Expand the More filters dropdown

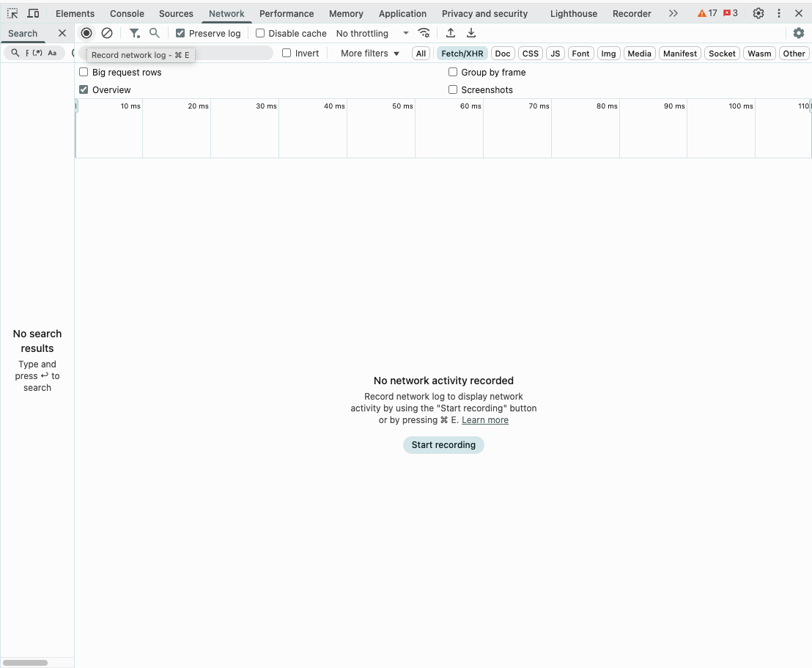coord(370,54)
